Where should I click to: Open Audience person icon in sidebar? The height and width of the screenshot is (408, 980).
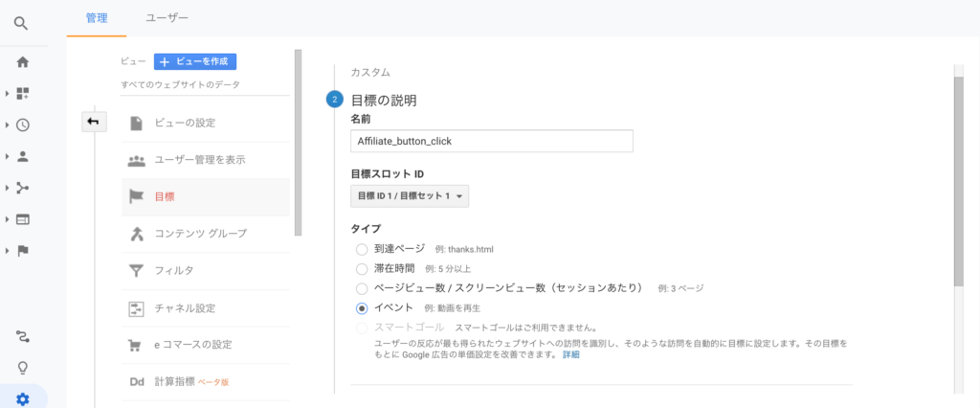tap(23, 156)
